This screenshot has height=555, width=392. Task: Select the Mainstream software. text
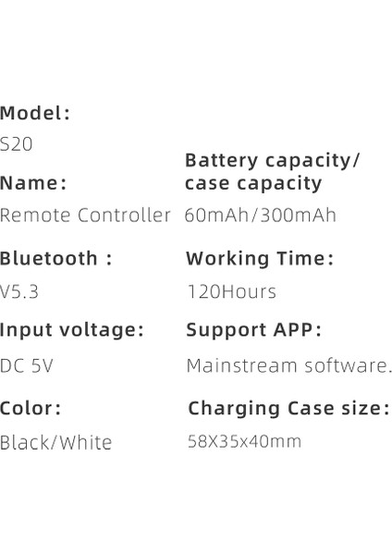coord(288,365)
